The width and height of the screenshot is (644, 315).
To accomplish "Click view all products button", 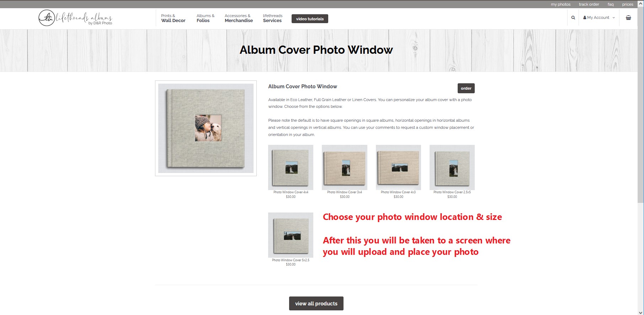I will pyautogui.click(x=316, y=304).
